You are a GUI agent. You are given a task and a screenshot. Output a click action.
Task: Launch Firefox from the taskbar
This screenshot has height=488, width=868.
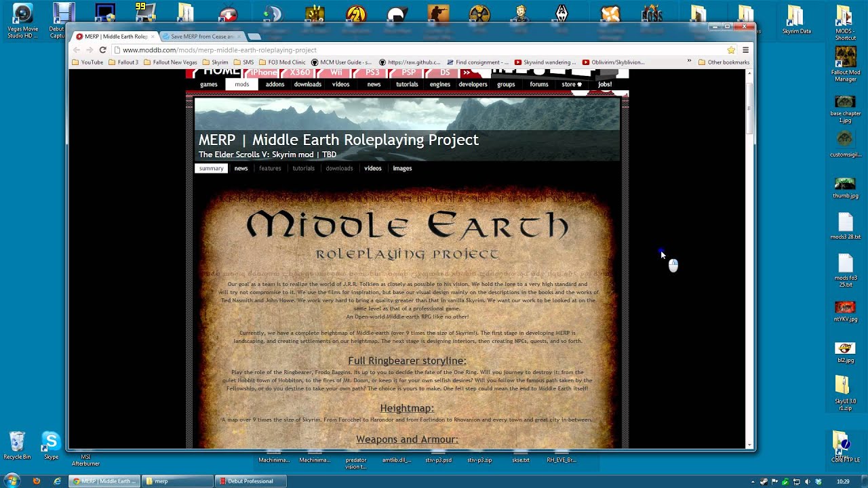[x=37, y=481]
